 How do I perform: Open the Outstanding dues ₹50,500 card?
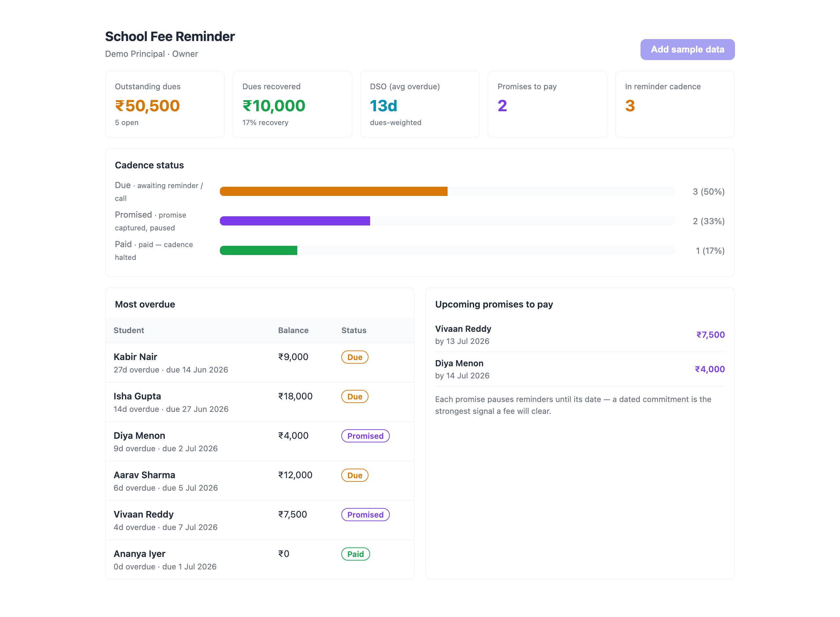[165, 104]
